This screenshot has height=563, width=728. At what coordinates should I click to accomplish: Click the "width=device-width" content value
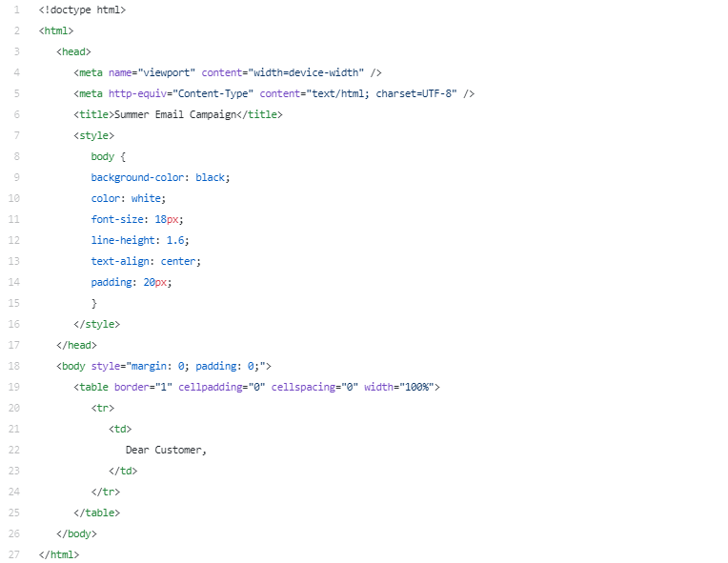coord(306,72)
